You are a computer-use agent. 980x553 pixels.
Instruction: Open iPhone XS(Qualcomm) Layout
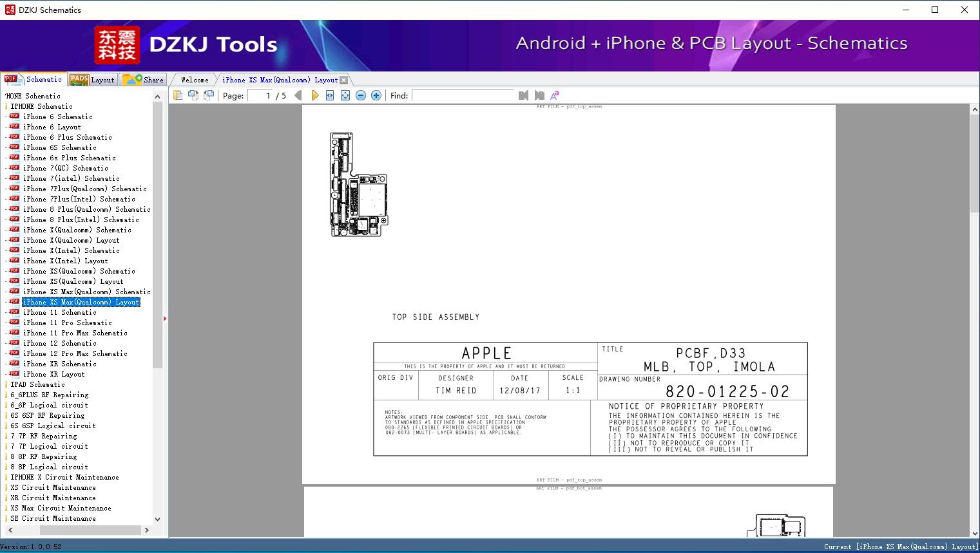click(x=73, y=281)
